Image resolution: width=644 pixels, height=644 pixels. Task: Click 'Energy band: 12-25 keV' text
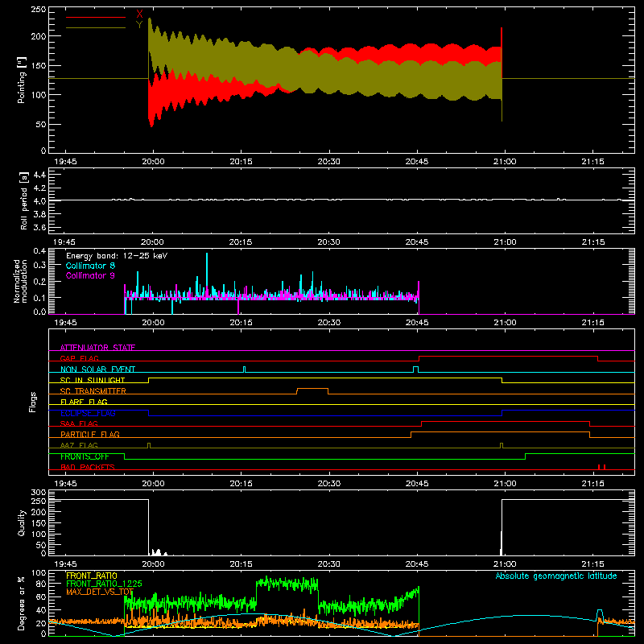click(x=117, y=256)
